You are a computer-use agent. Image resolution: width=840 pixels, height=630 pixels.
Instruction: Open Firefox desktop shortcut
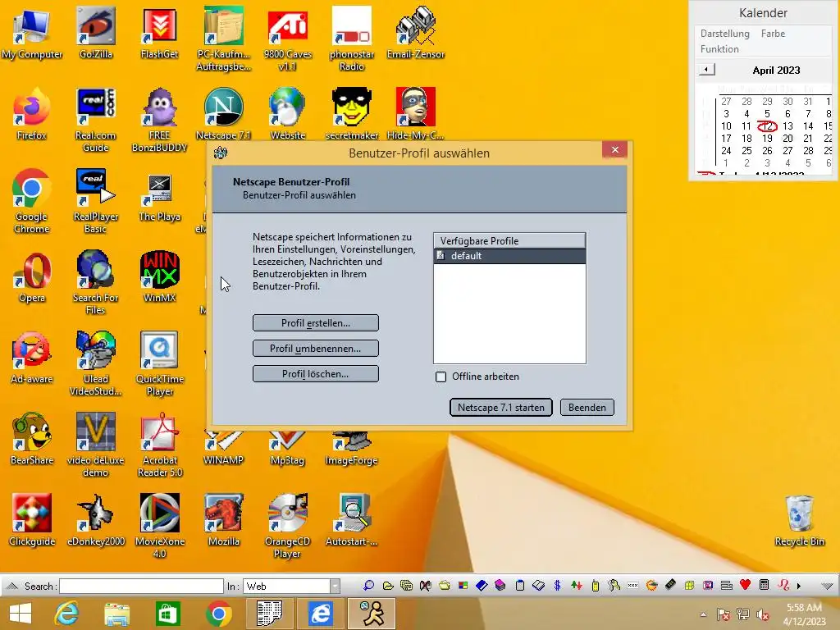tap(32, 114)
